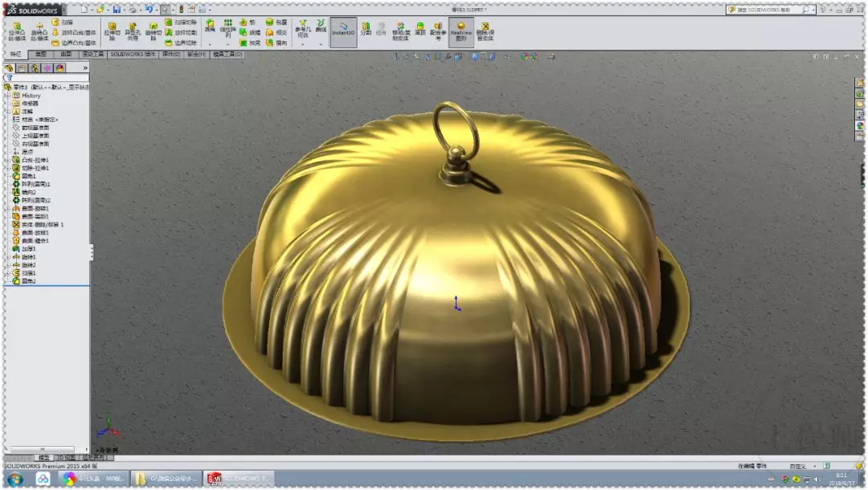Select the Wrap (包覆) tool
This screenshot has height=490, width=868.
[276, 22]
